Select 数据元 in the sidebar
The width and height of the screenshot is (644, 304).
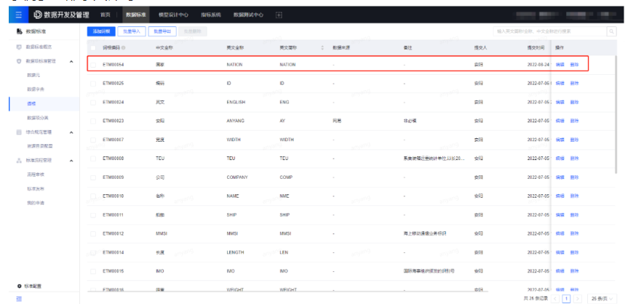pos(33,75)
